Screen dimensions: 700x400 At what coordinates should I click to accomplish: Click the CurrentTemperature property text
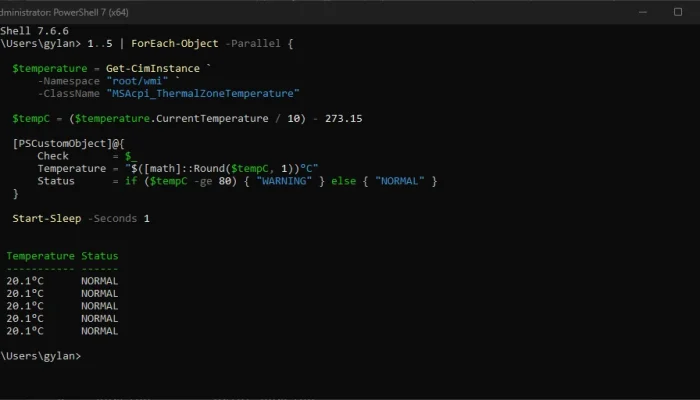click(x=212, y=118)
